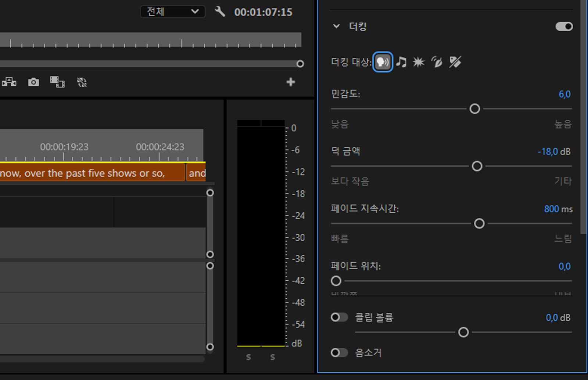Viewport: 588px width, 380px height.
Task: Select music as the ducking target
Action: pyautogui.click(x=401, y=62)
